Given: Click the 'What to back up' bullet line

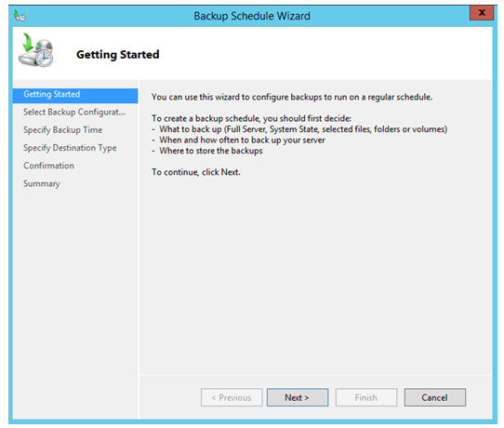Looking at the screenshot, I should coord(299,129).
